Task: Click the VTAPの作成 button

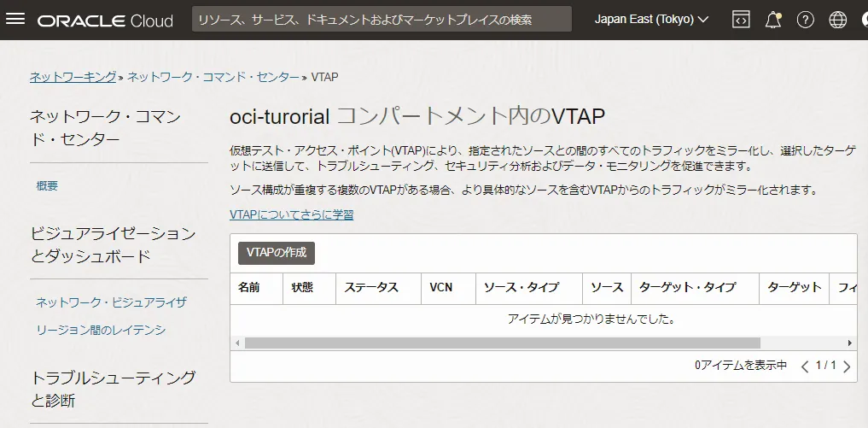Action: coord(277,253)
